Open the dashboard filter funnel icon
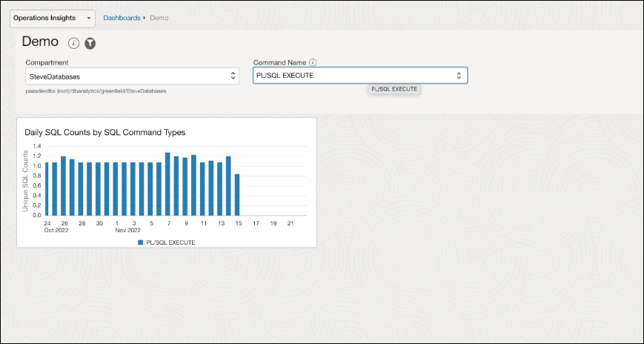The width and height of the screenshot is (644, 344). click(x=90, y=44)
